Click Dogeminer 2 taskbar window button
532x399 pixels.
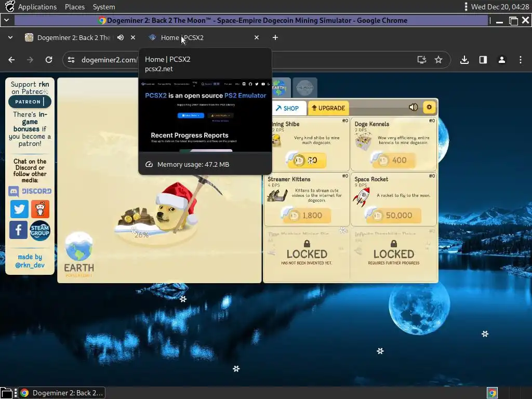[62, 393]
